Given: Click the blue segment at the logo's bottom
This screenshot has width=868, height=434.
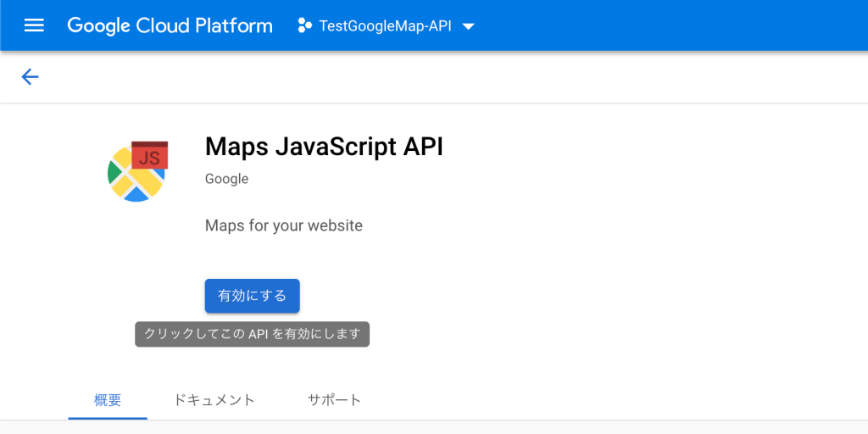Looking at the screenshot, I should point(136,195).
